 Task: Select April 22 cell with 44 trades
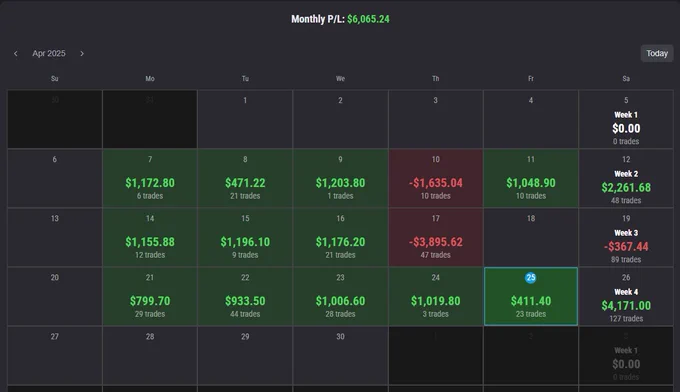[245, 296]
